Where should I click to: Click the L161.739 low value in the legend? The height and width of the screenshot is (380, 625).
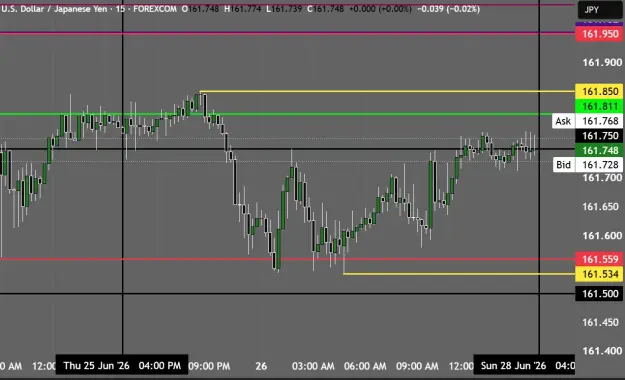coord(284,9)
